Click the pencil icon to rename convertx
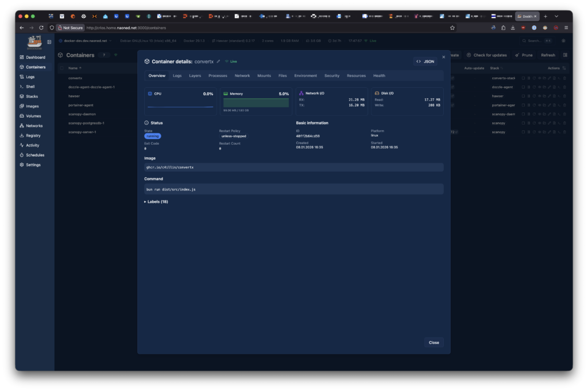Image resolution: width=588 pixels, height=391 pixels. (x=218, y=61)
